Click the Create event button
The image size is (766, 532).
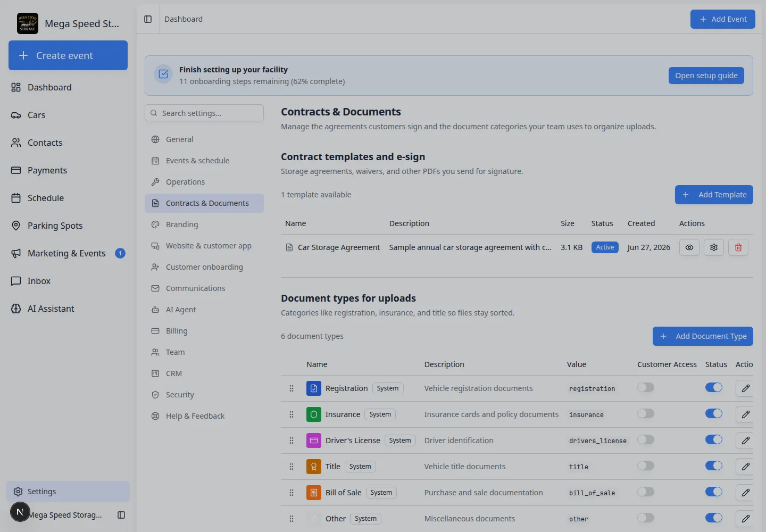tap(68, 55)
